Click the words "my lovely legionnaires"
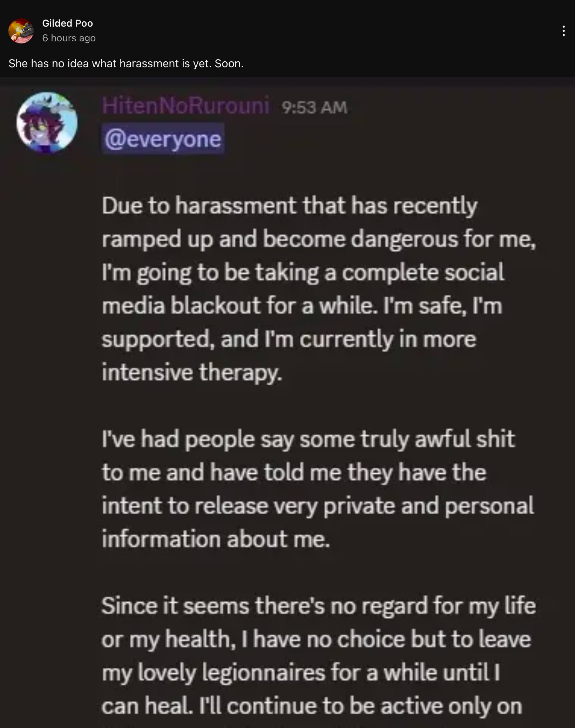 click(214, 673)
